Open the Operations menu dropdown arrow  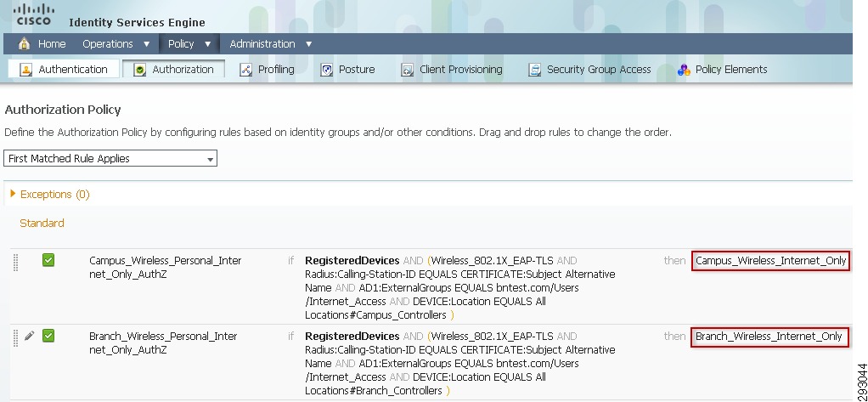(x=146, y=43)
